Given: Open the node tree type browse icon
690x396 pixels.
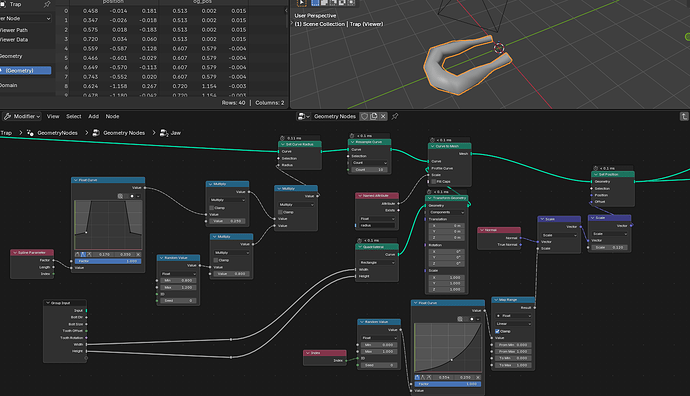Looking at the screenshot, I should click(303, 116).
